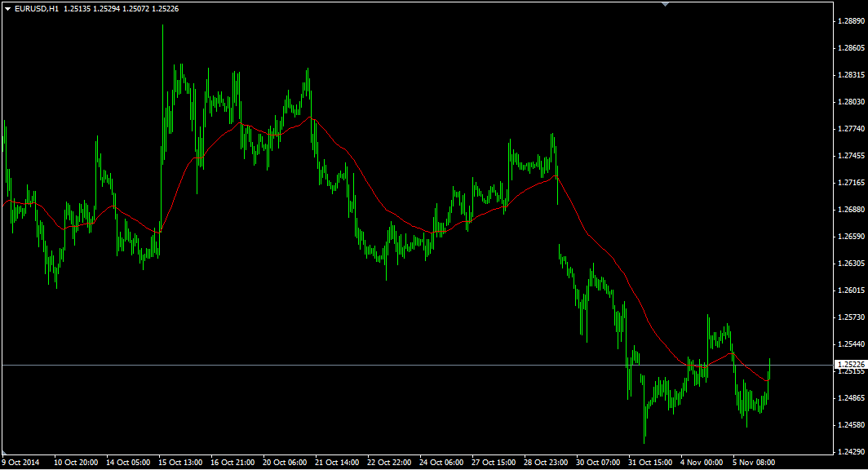
Task: Click the 31 Oct 15:00 time label
Action: click(650, 463)
